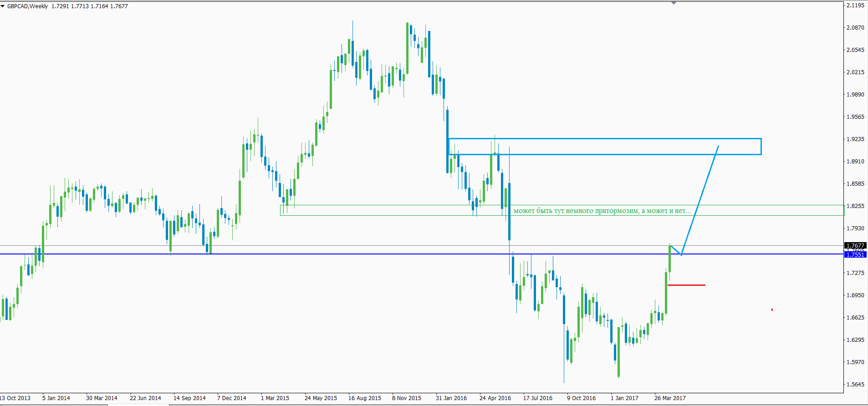The image size is (868, 406).
Task: Click the 8 Nov 2015 date label
Action: [x=407, y=398]
